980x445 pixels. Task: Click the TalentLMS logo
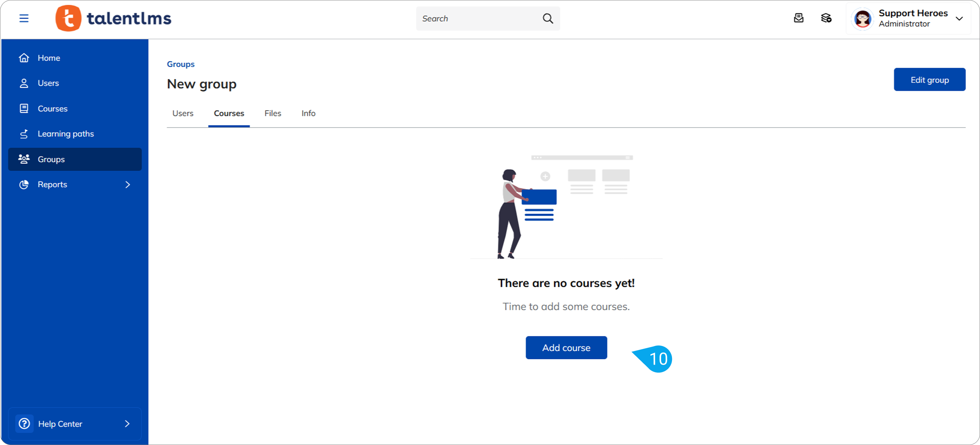tap(113, 18)
